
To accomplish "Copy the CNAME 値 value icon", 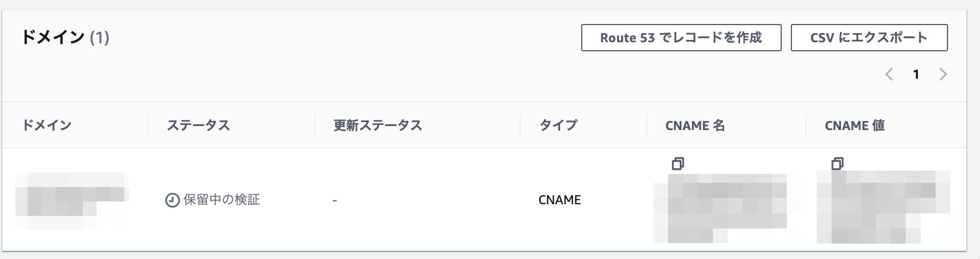I will (837, 164).
